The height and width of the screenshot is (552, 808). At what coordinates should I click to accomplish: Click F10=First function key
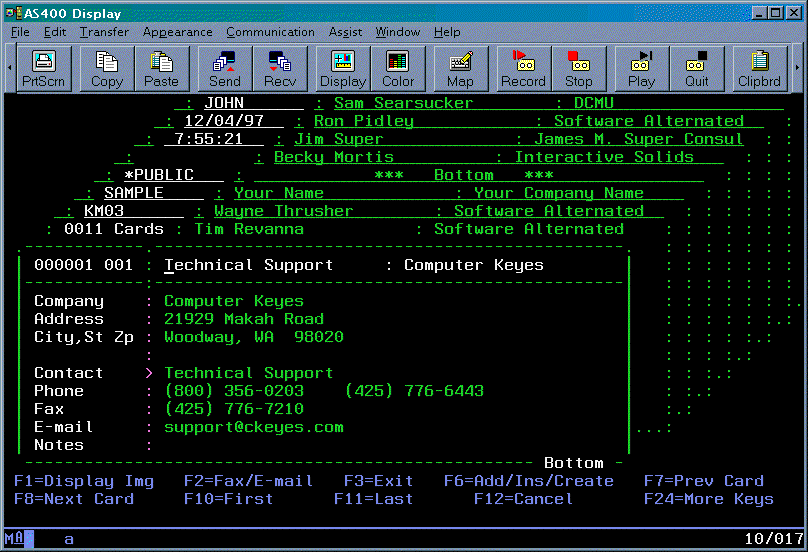pyautogui.click(x=228, y=499)
